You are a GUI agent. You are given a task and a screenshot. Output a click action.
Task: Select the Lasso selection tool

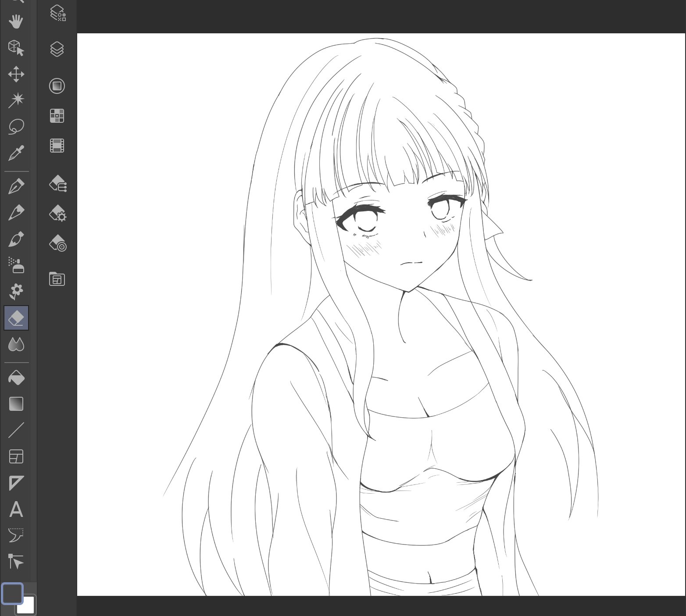pyautogui.click(x=16, y=127)
